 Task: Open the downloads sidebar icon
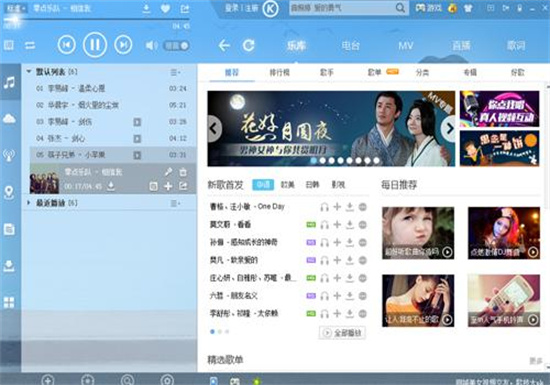9,266
